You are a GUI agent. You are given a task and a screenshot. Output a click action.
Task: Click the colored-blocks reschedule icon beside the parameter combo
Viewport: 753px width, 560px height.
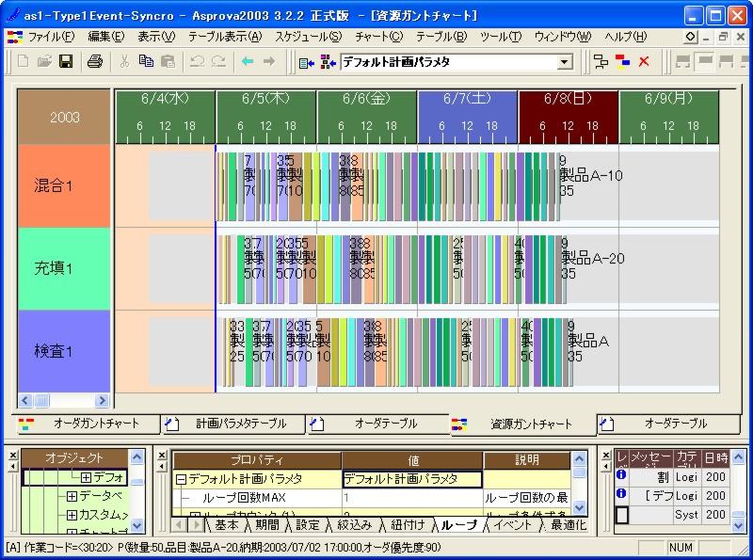328,62
